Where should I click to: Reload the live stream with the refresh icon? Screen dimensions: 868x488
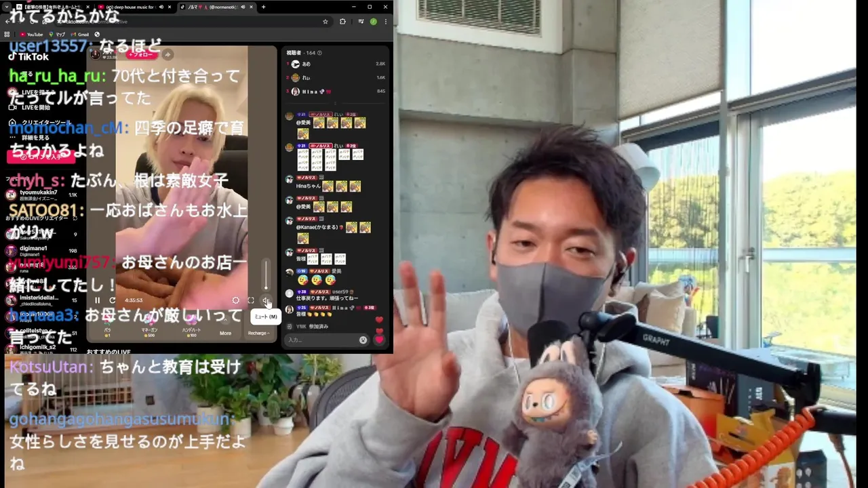pos(112,300)
